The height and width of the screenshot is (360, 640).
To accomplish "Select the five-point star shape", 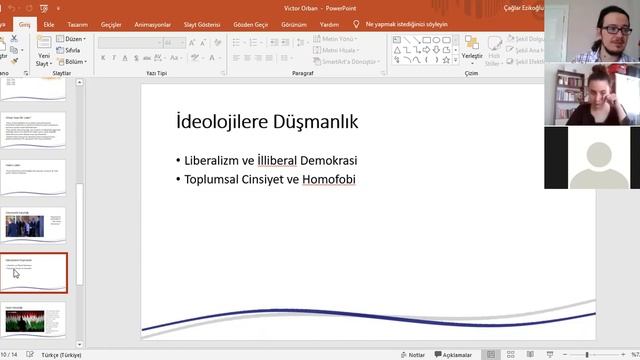I will [x=447, y=60].
